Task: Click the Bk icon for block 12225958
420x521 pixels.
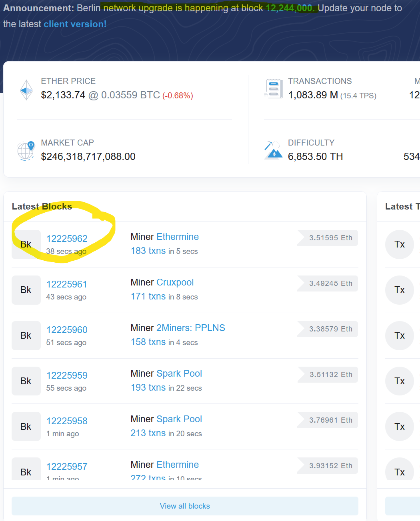Action: (x=26, y=427)
